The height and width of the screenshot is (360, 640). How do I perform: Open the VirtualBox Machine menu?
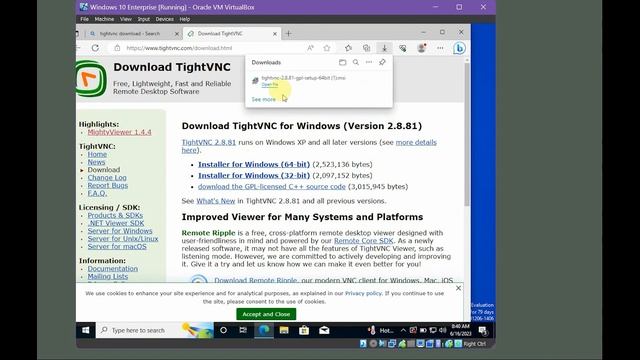click(x=104, y=19)
